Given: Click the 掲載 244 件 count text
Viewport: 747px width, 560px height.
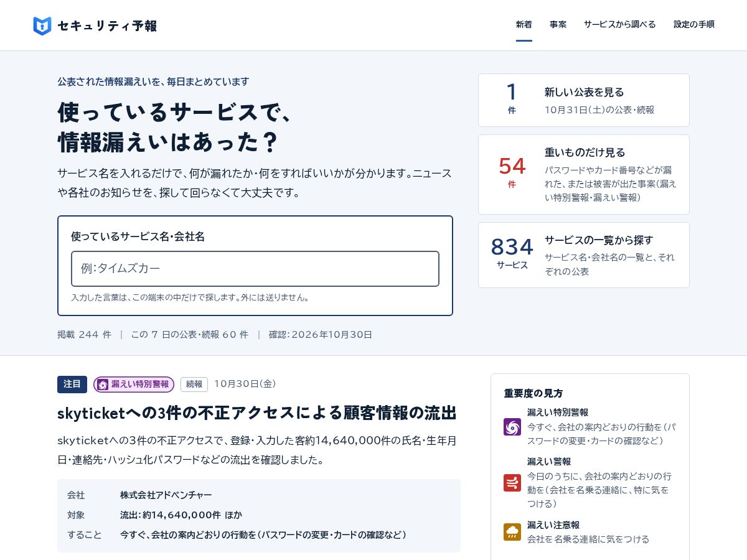Looking at the screenshot, I should click(x=85, y=335).
